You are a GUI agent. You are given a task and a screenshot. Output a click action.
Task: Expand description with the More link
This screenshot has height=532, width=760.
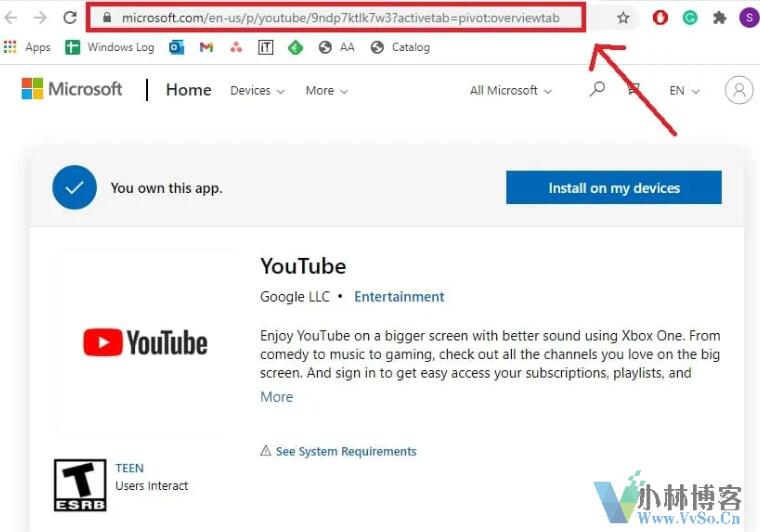(276, 397)
